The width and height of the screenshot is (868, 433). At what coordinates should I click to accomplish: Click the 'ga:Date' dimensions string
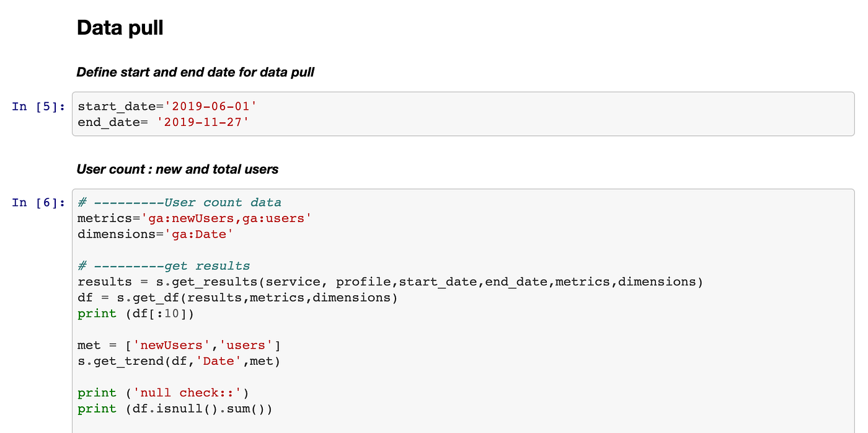(x=194, y=234)
